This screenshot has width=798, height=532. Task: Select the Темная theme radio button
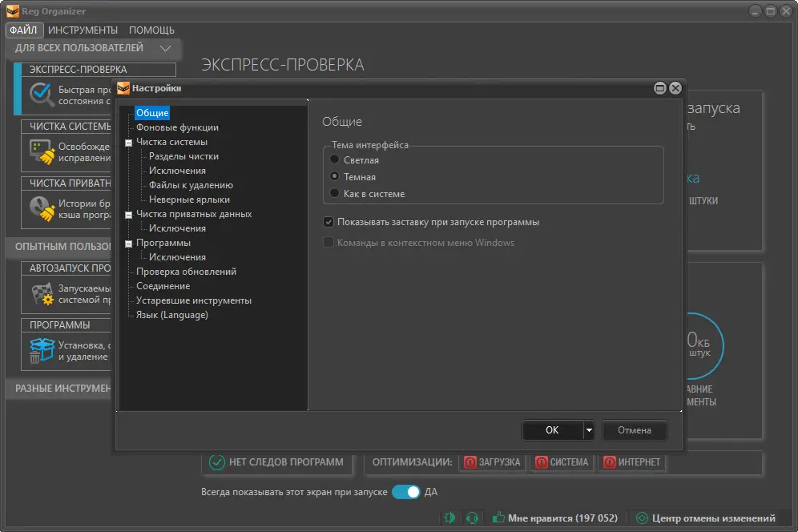coord(334,176)
